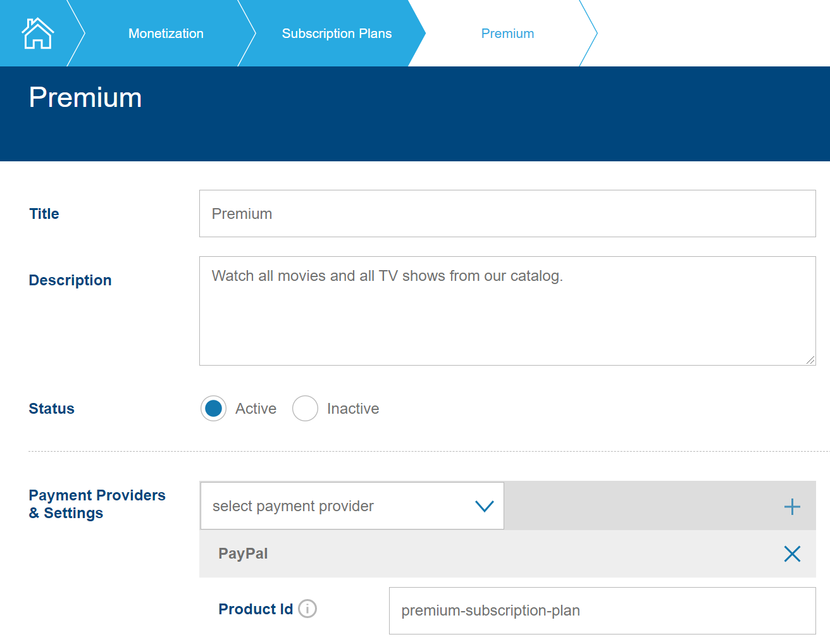Click the Inactive status label
This screenshot has height=644, width=830.
pos(353,409)
